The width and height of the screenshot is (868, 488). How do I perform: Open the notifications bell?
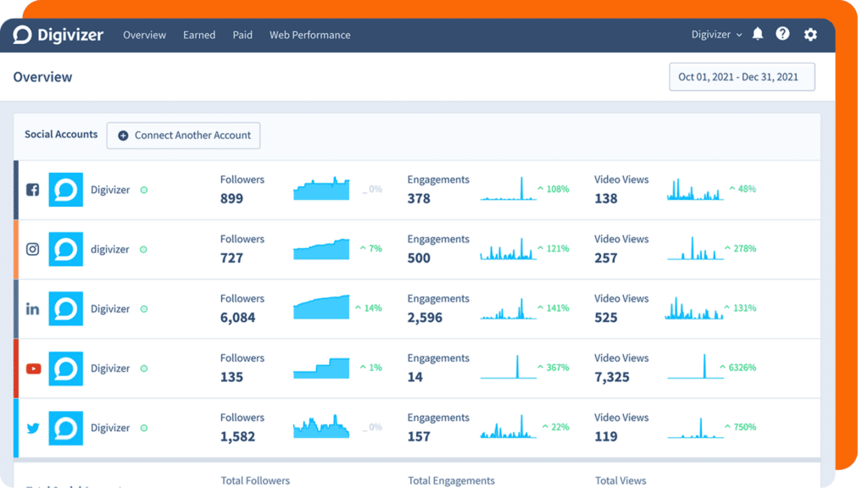tap(758, 34)
